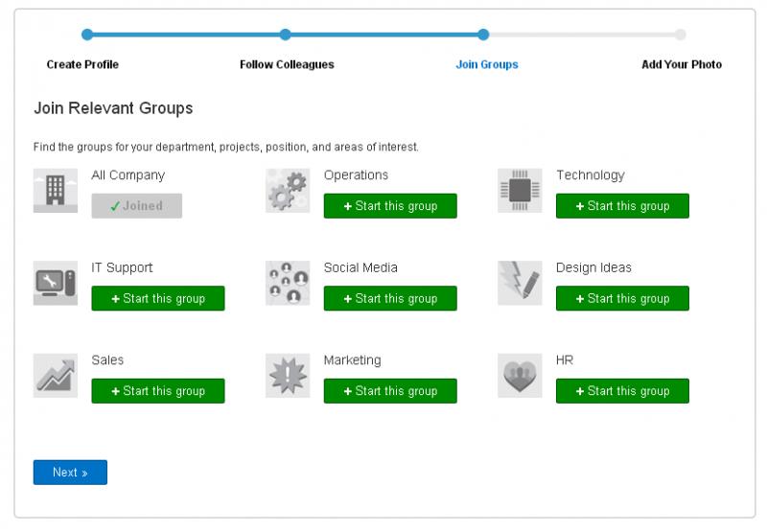
Task: Click the Social Media people icon
Action: click(x=288, y=283)
